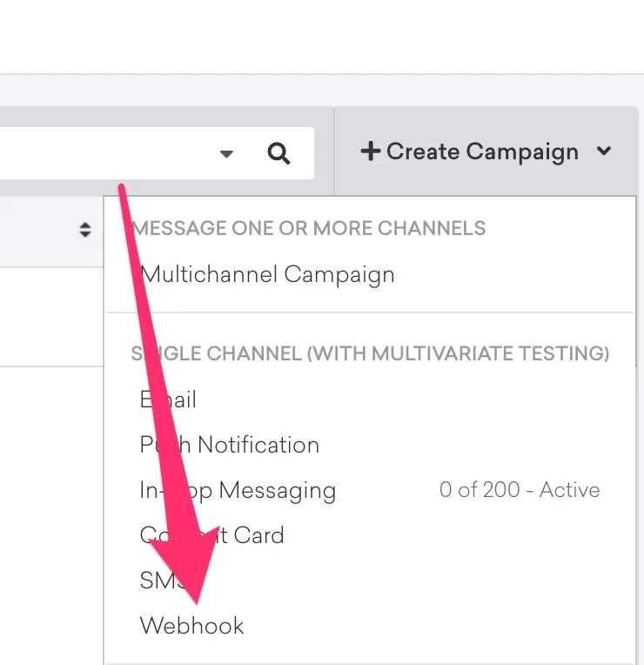Choose the Push Notification option

pos(230,445)
